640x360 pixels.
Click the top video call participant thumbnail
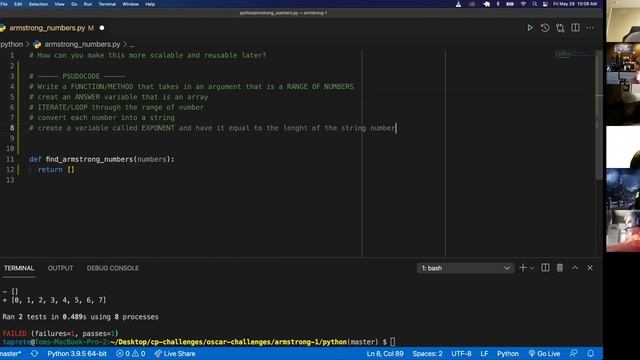pyautogui.click(x=623, y=20)
